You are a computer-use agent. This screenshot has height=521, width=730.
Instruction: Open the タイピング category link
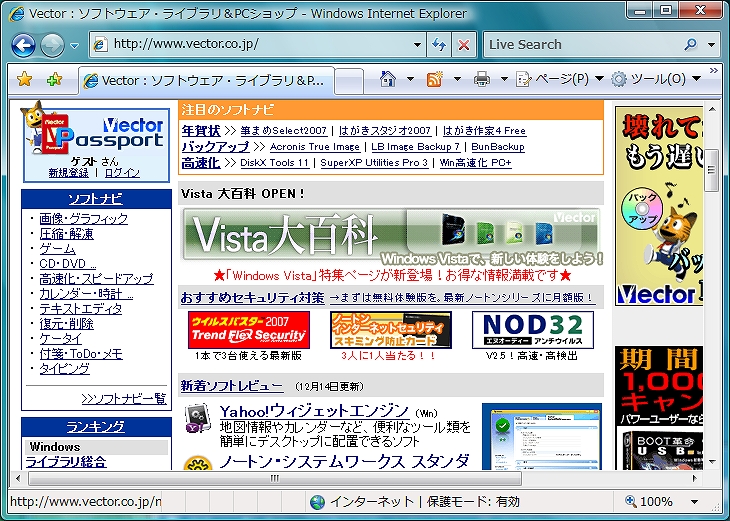[x=64, y=368]
